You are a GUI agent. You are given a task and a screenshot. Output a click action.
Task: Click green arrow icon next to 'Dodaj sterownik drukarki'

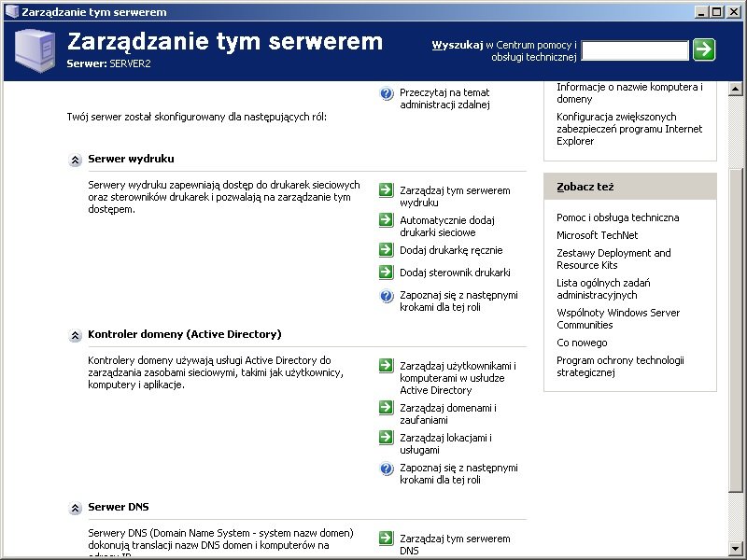pos(387,273)
